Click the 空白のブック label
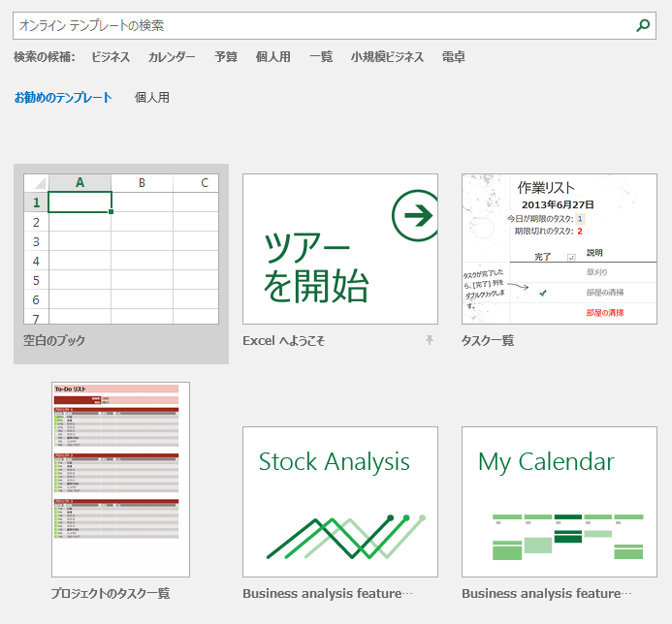Image resolution: width=672 pixels, height=624 pixels. tap(54, 340)
